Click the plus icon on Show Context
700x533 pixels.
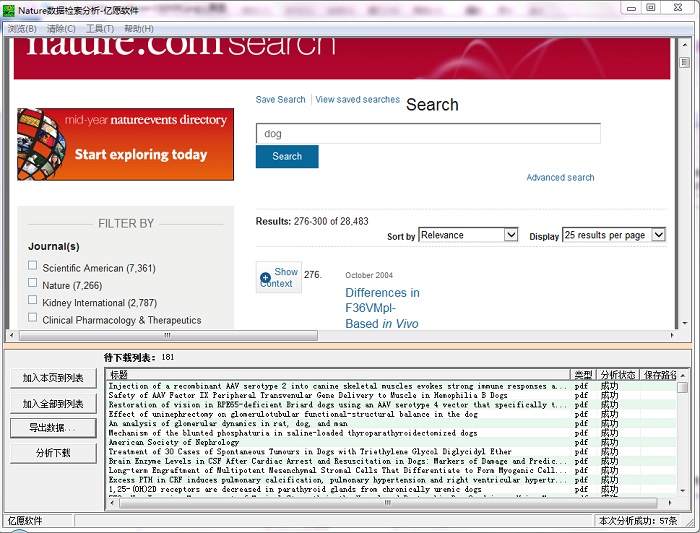[265, 278]
